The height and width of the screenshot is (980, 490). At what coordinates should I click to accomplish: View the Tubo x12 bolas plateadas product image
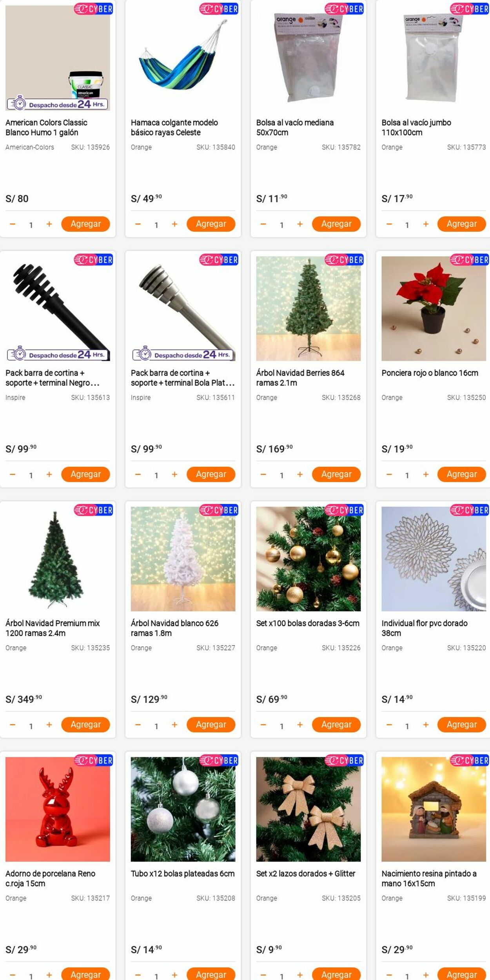pyautogui.click(x=183, y=809)
